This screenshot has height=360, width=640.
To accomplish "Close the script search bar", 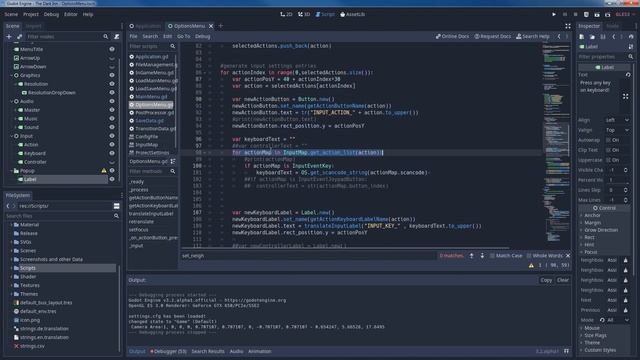I will click(x=568, y=256).
